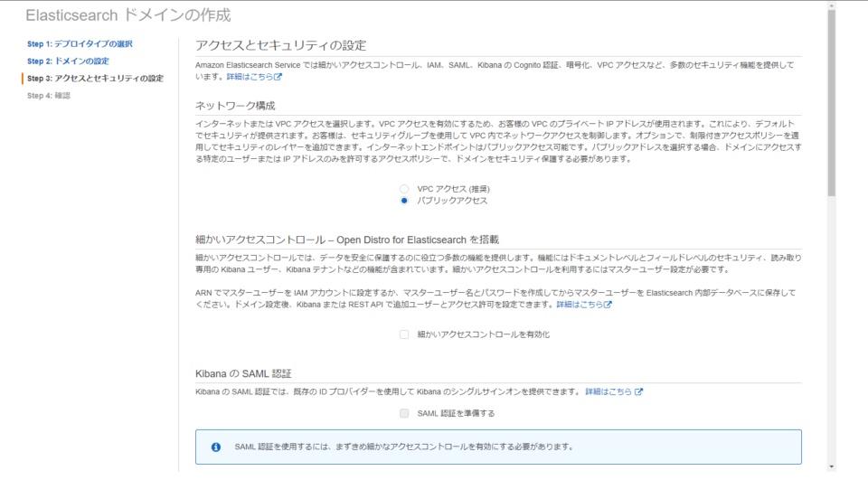The width and height of the screenshot is (868, 480).
Task: Click external-link icon in Kibana SAML section
Action: (639, 391)
